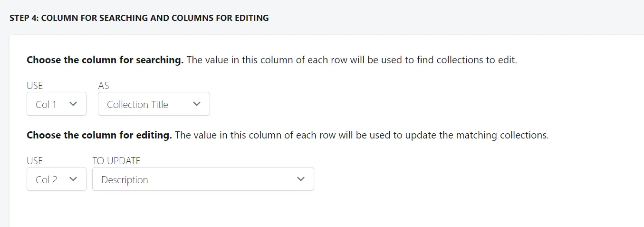The height and width of the screenshot is (227, 644).
Task: Click the 'Collection Title' text in dropdown
Action: (137, 105)
